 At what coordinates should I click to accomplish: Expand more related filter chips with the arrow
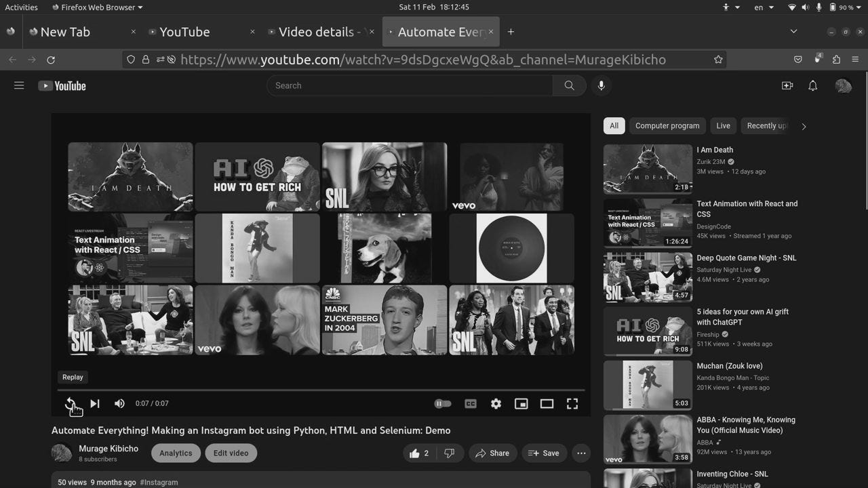(804, 125)
